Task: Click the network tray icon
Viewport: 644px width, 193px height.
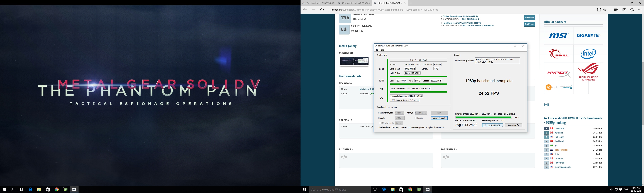Action: (616, 189)
